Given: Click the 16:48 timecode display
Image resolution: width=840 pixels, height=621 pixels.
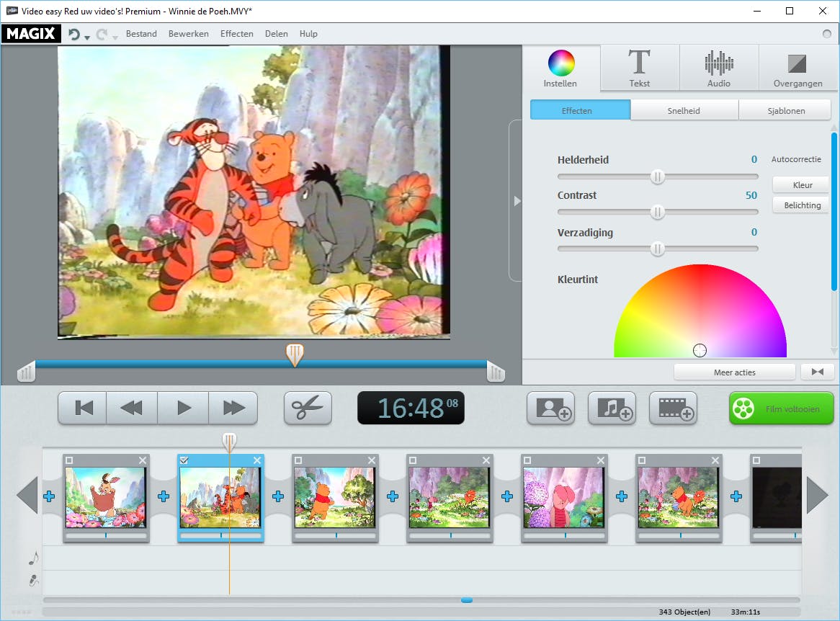Looking at the screenshot, I should 411,408.
